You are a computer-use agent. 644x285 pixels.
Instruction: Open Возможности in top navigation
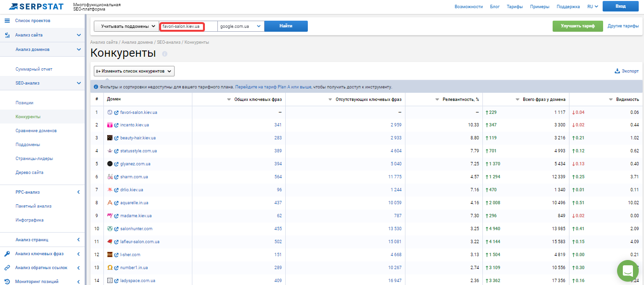(468, 7)
